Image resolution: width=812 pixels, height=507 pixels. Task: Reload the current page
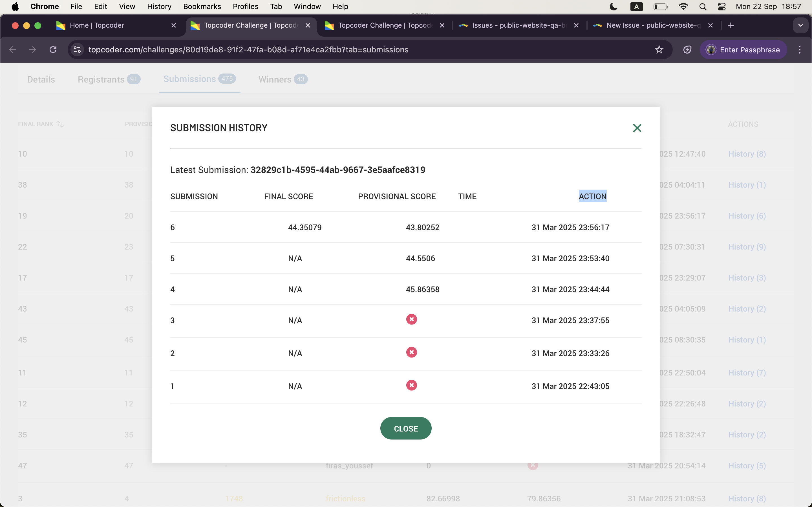(x=53, y=50)
